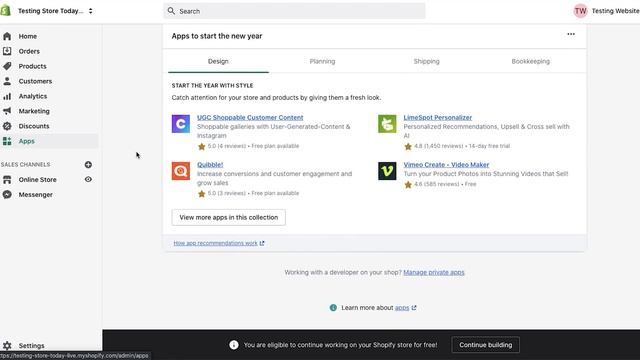Click the Testing Website account name
Image resolution: width=640 pixels, height=360 pixels.
click(x=616, y=11)
